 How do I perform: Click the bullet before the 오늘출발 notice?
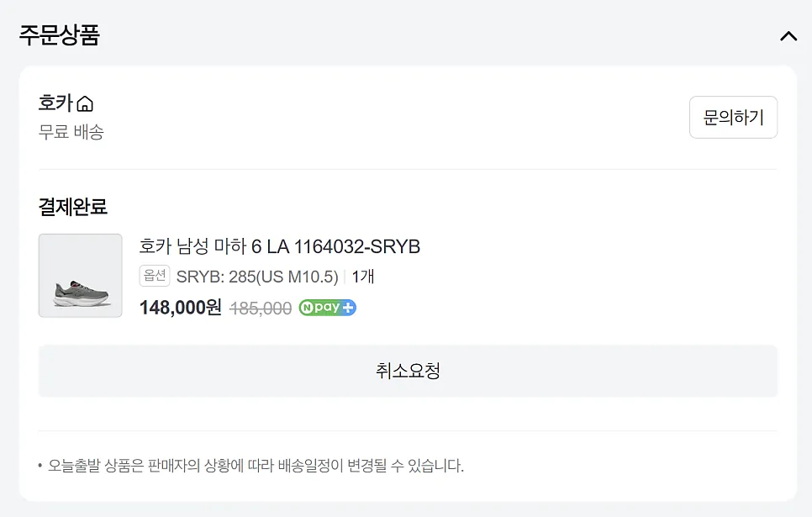pyautogui.click(x=40, y=466)
